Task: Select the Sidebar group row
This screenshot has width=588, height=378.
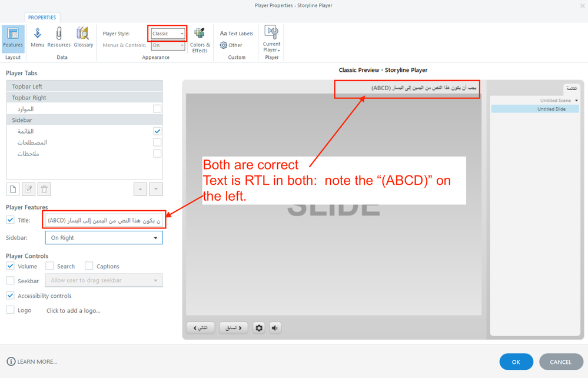Action: click(84, 120)
